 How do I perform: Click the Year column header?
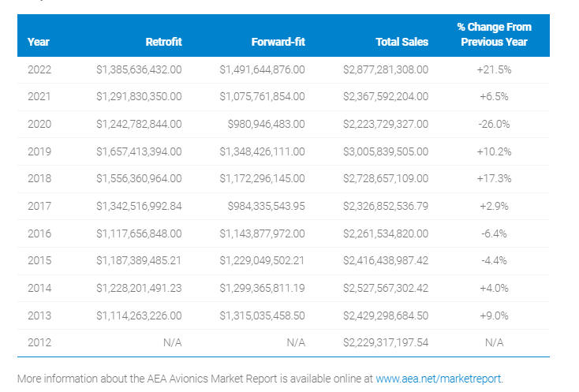tap(39, 42)
